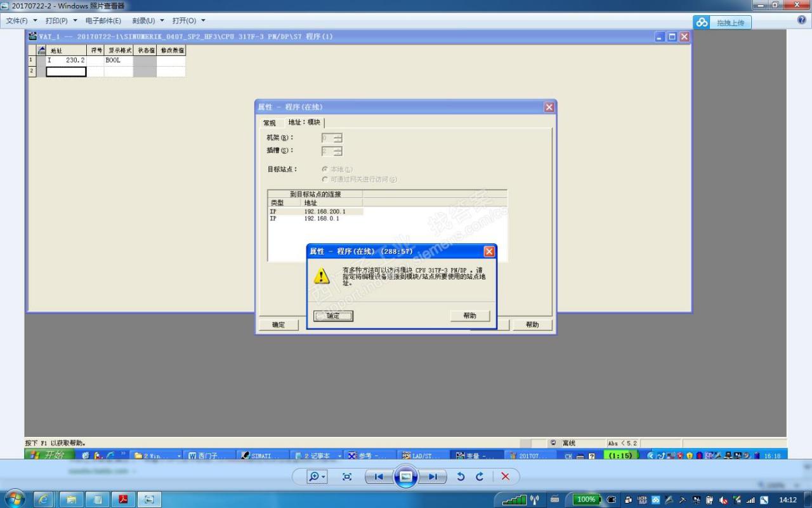The width and height of the screenshot is (812, 508).
Task: Close the 288:57 warning dialog
Action: [489, 251]
